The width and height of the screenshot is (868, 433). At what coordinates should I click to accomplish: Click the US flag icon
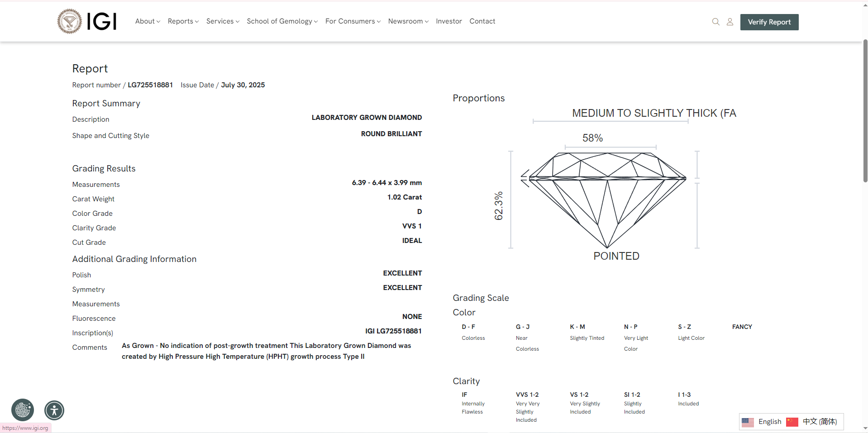tap(748, 422)
